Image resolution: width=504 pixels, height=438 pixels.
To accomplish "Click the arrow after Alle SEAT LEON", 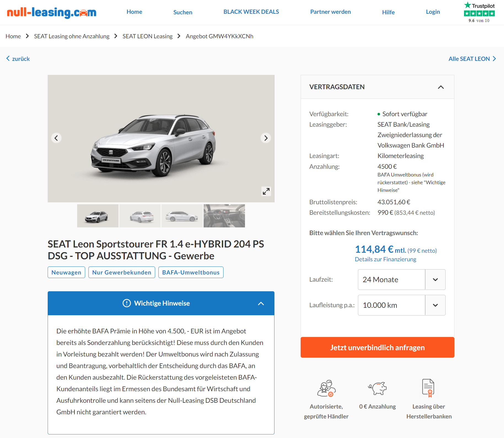I will (x=494, y=59).
